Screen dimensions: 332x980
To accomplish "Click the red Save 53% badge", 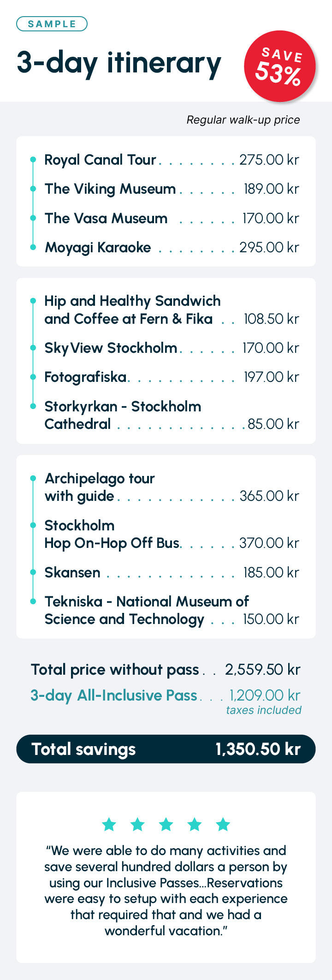I will click(279, 66).
